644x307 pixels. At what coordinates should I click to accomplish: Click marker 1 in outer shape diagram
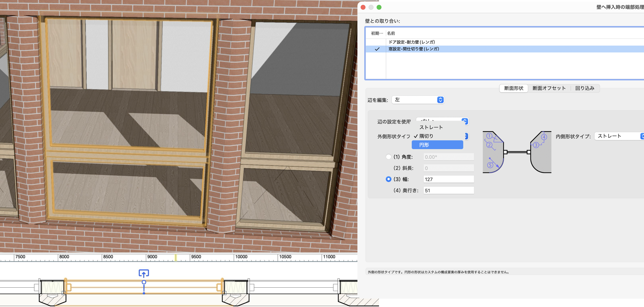coord(489,136)
